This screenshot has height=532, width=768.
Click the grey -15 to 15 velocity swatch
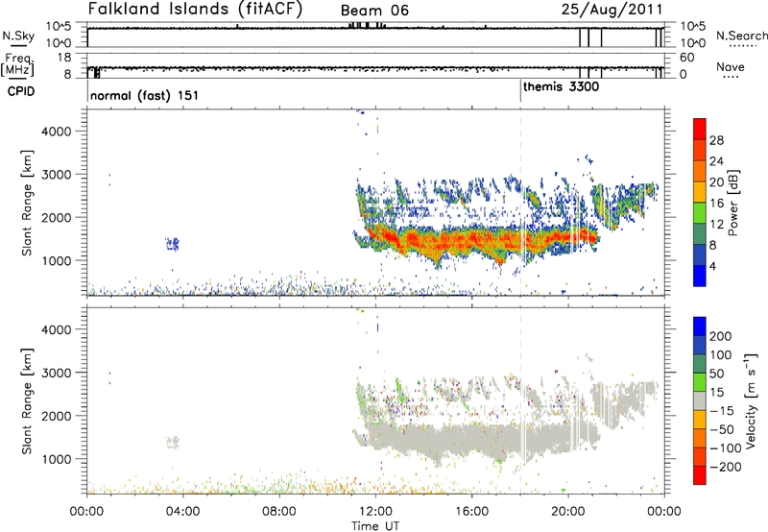click(700, 400)
